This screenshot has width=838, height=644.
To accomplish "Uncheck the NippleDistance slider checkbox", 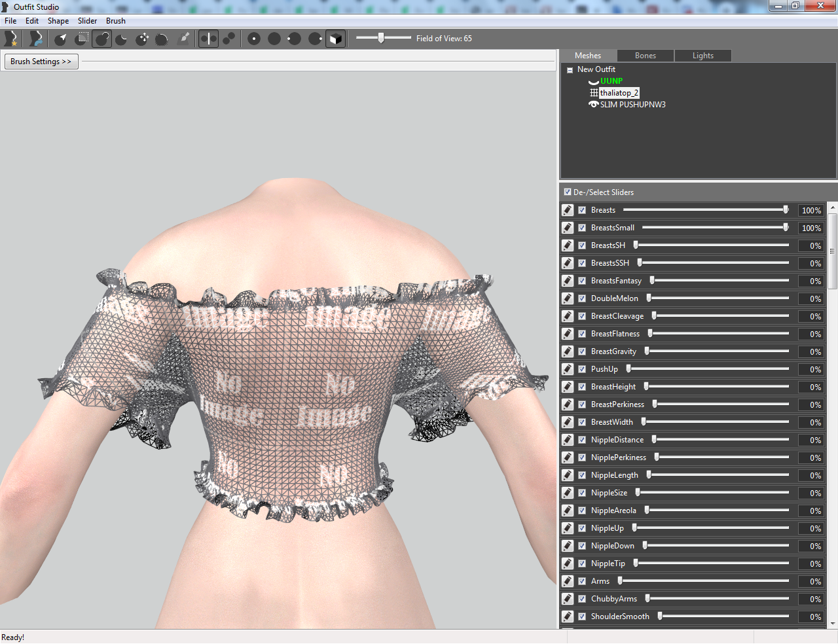I will point(582,440).
